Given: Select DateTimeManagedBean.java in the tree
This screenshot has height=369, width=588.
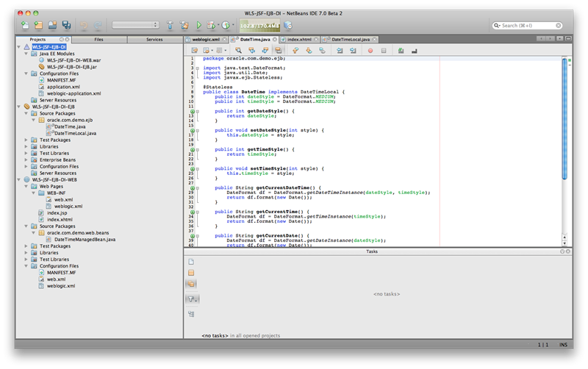Looking at the screenshot, I should click(x=85, y=239).
